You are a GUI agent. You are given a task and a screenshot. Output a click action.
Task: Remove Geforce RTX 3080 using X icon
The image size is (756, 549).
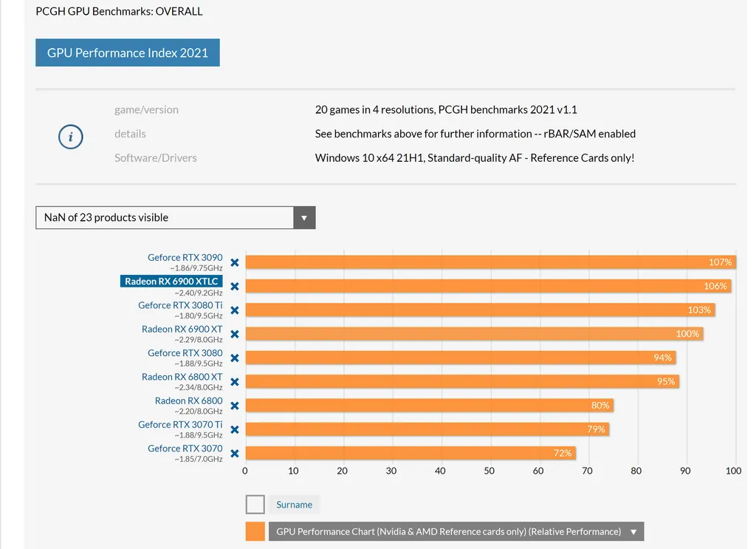pyautogui.click(x=234, y=358)
